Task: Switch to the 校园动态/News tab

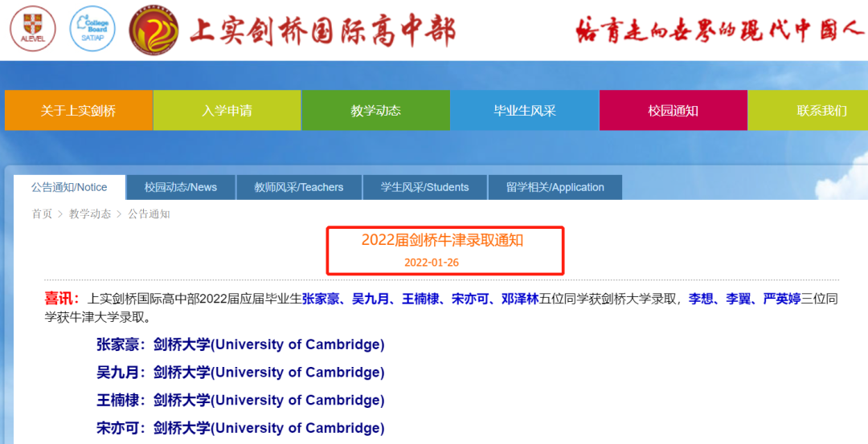Action: [x=181, y=187]
